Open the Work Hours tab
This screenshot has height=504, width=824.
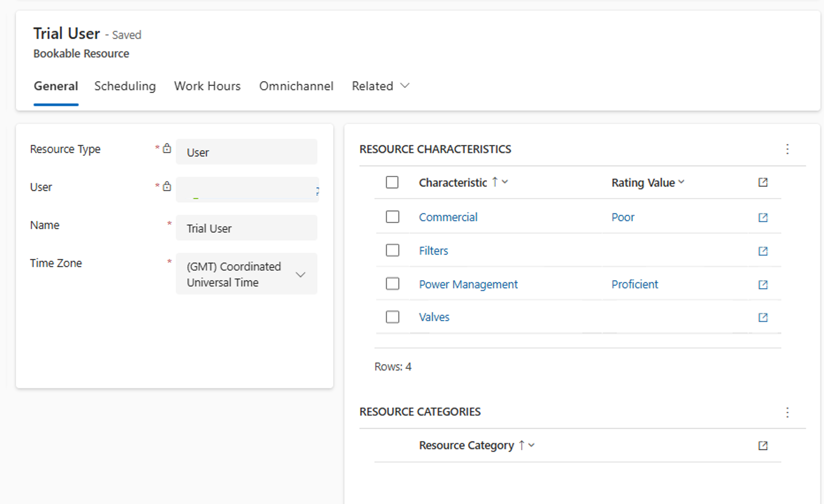[207, 86]
